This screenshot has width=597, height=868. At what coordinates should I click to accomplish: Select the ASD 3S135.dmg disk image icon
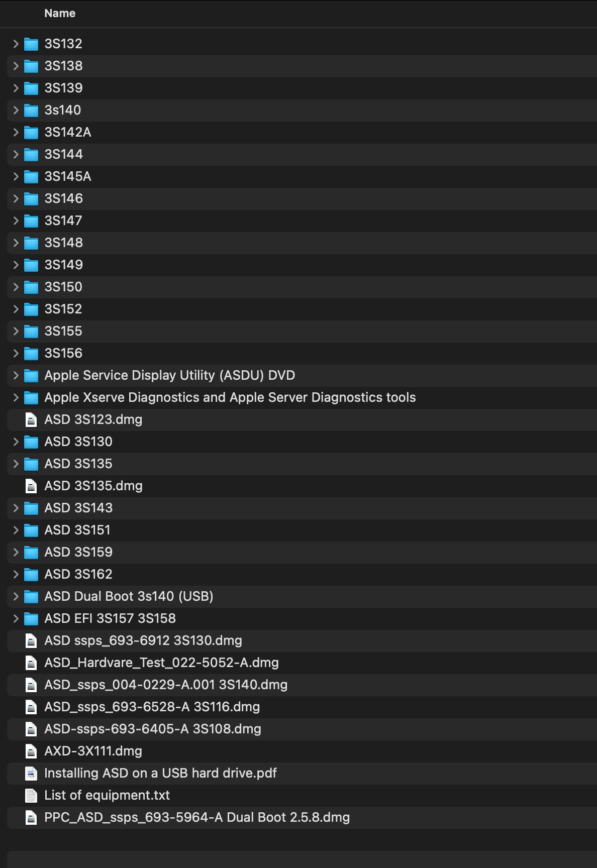pos(31,486)
